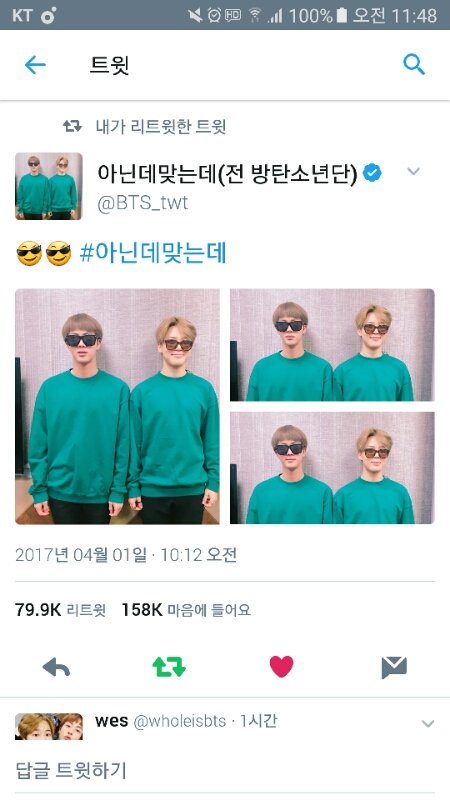The width and height of the screenshot is (450, 800).
Task: Expand the wes reply options chevron
Action: pos(428,723)
